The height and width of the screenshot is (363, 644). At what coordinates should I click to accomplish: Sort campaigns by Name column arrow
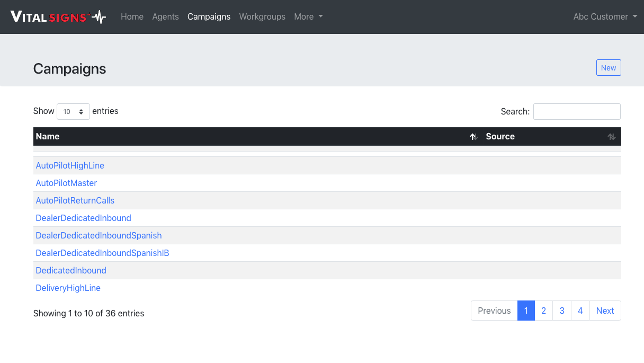point(473,137)
